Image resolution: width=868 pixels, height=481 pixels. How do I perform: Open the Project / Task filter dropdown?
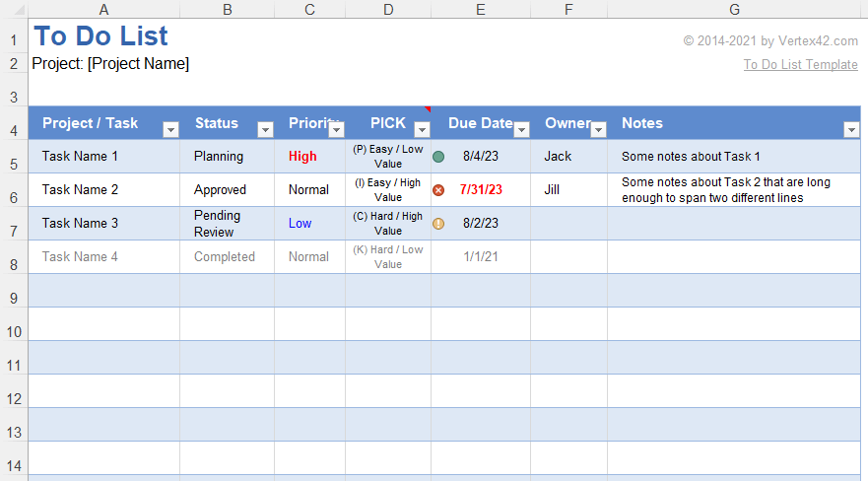click(171, 129)
